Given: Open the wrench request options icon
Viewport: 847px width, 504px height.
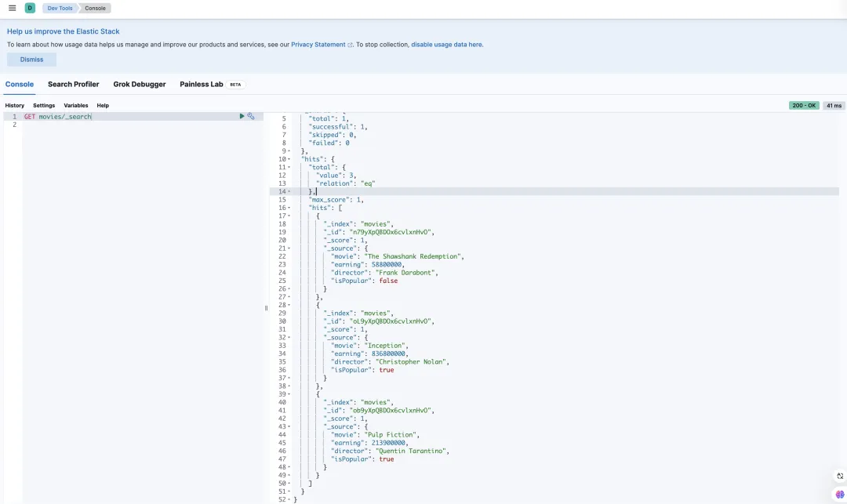Looking at the screenshot, I should (x=251, y=116).
